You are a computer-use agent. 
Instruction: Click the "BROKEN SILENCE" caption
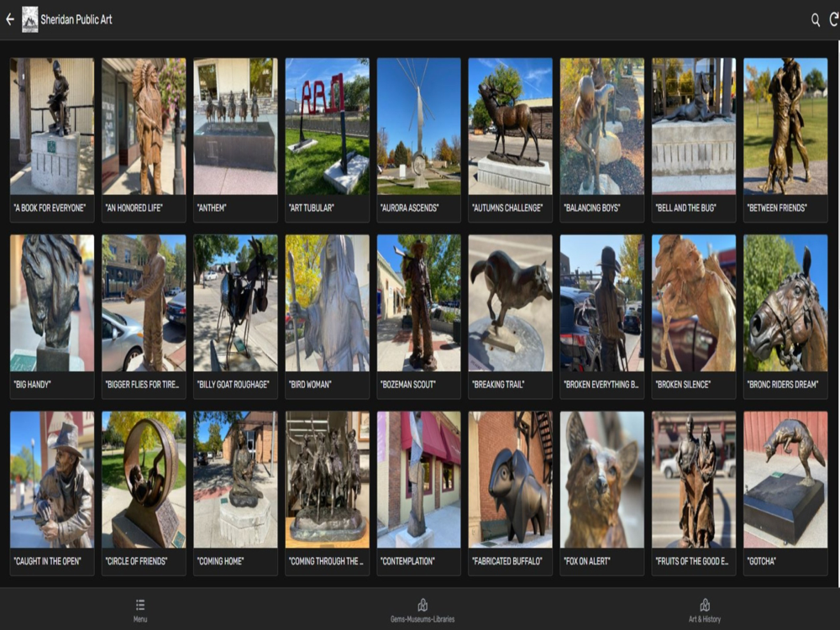point(683,385)
